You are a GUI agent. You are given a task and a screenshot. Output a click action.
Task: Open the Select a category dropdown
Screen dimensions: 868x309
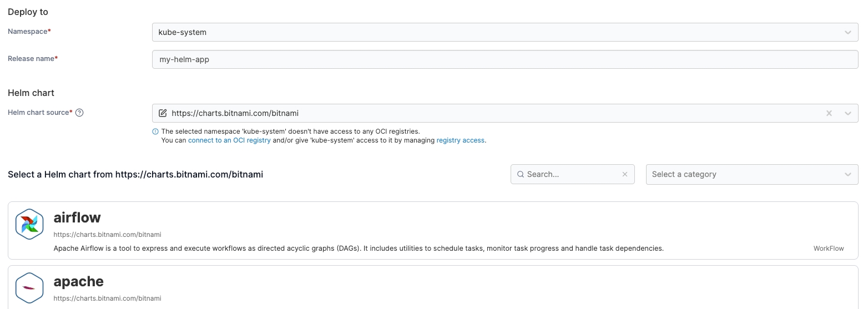click(x=751, y=174)
